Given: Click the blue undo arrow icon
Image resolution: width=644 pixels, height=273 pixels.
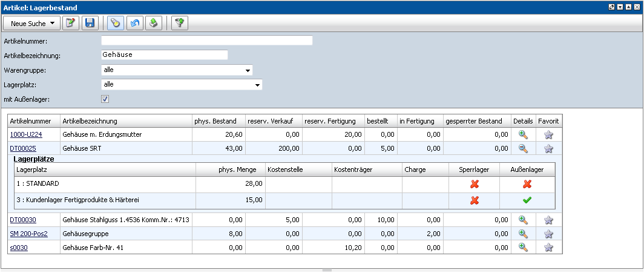Looking at the screenshot, I should [x=135, y=23].
